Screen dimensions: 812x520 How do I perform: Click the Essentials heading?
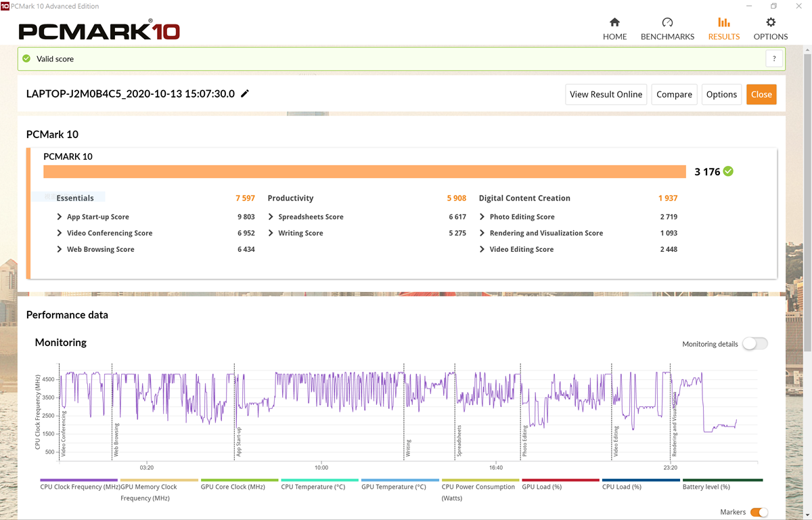tap(75, 198)
